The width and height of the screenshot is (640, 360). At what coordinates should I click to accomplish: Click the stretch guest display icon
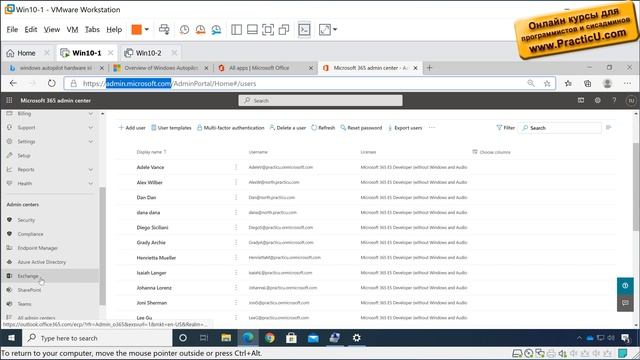click(x=325, y=29)
